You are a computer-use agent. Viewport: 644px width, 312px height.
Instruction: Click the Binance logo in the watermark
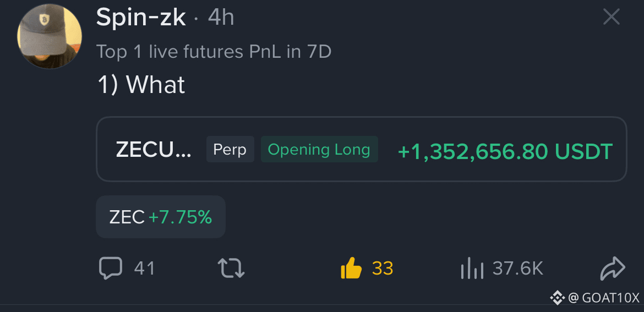(558, 298)
